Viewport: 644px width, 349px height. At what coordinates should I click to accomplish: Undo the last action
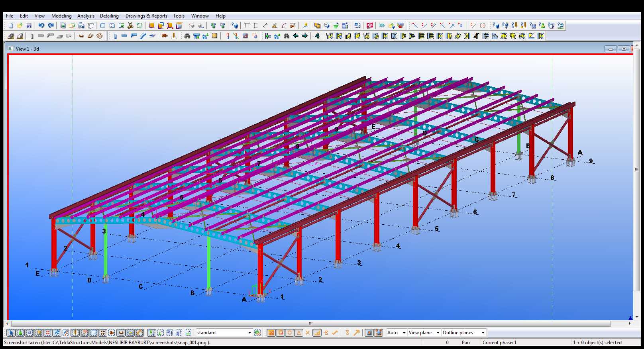(x=41, y=25)
